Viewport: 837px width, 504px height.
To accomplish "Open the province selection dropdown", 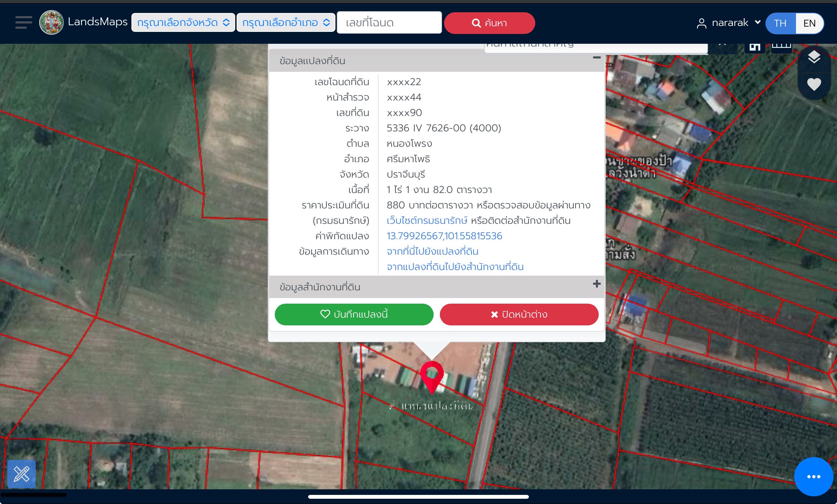I will (x=183, y=23).
